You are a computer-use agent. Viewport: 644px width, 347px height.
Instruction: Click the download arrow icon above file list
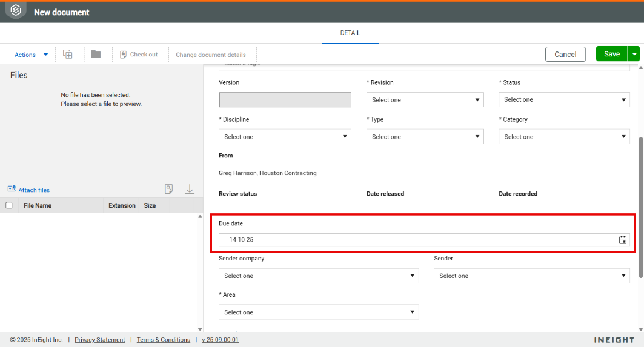tap(190, 189)
